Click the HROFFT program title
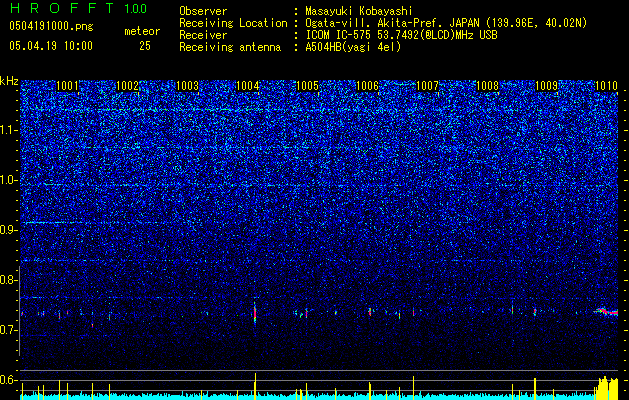The height and width of the screenshot is (400, 629). coord(62,8)
